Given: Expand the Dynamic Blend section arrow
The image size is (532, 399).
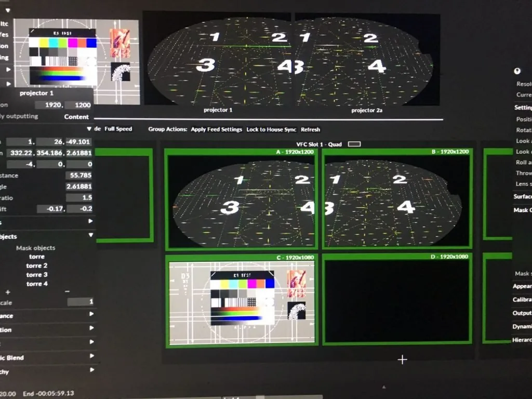Looking at the screenshot, I should [x=91, y=356].
